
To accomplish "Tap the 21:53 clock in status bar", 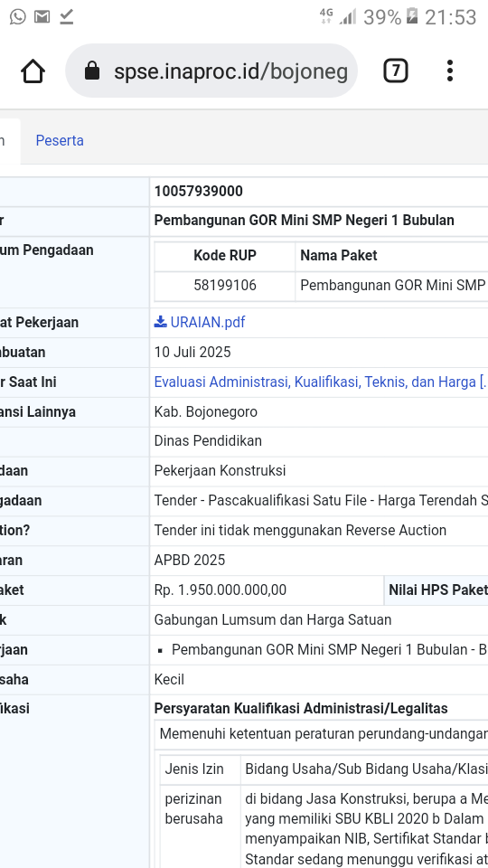I will pos(450,17).
